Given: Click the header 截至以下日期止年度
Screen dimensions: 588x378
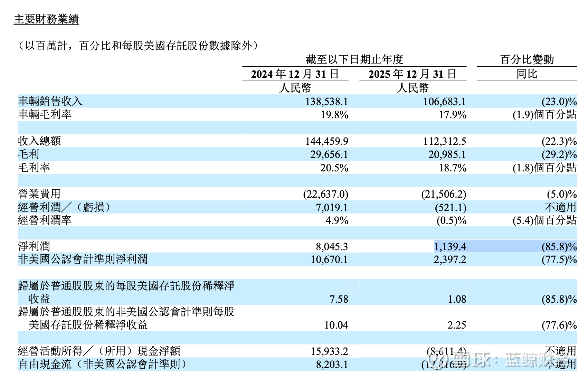Looking at the screenshot, I should (x=354, y=59).
